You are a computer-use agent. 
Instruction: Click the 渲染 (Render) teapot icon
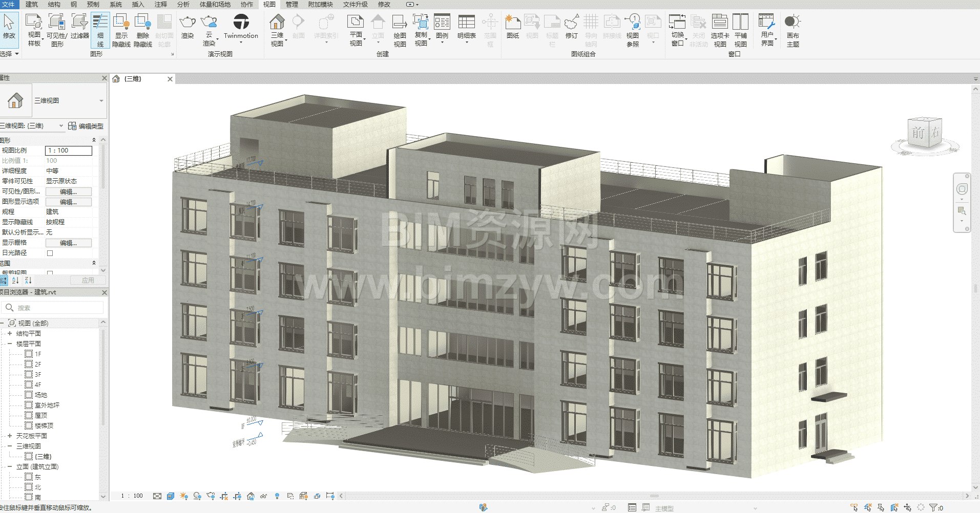(187, 23)
